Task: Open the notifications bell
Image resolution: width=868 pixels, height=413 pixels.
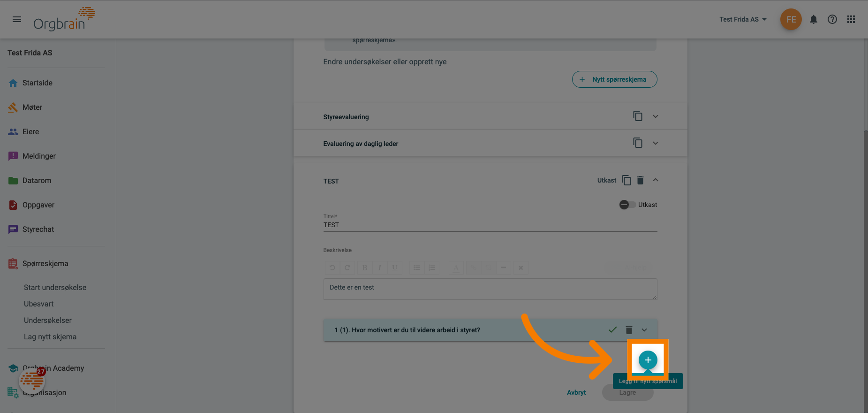Action: (x=814, y=19)
